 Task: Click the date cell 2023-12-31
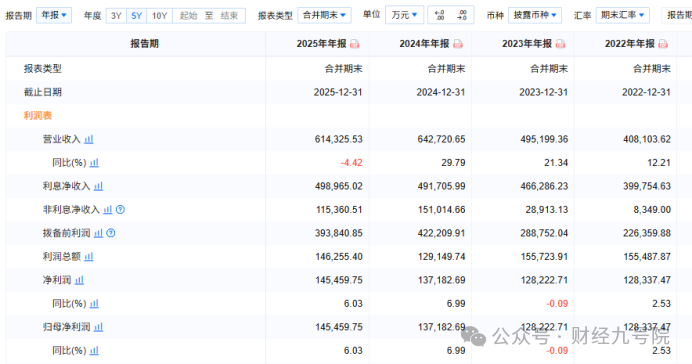[x=543, y=92]
